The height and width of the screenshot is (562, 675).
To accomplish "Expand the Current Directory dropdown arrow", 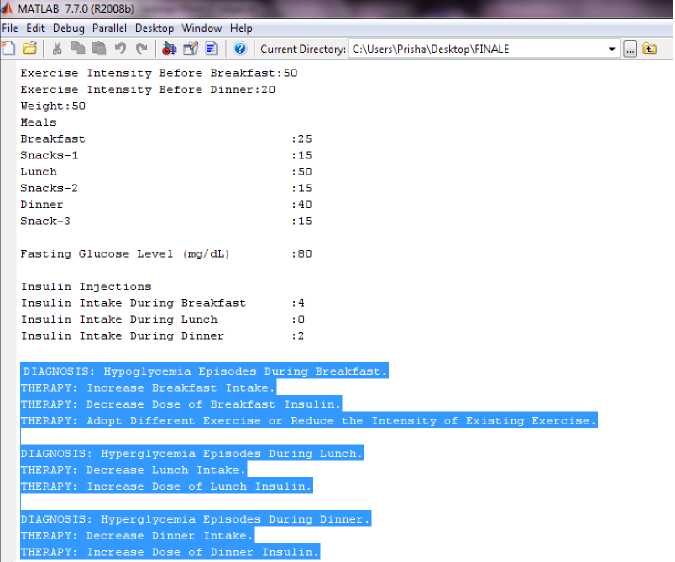I will 612,49.
